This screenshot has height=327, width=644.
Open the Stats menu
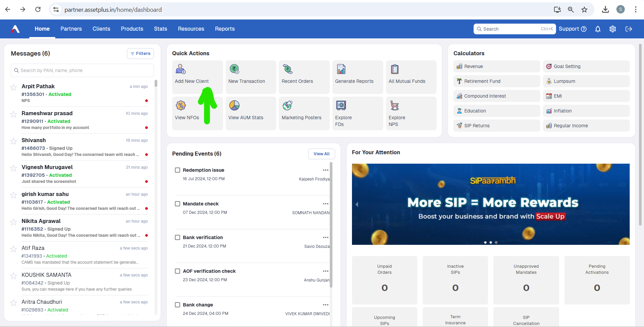(x=161, y=29)
